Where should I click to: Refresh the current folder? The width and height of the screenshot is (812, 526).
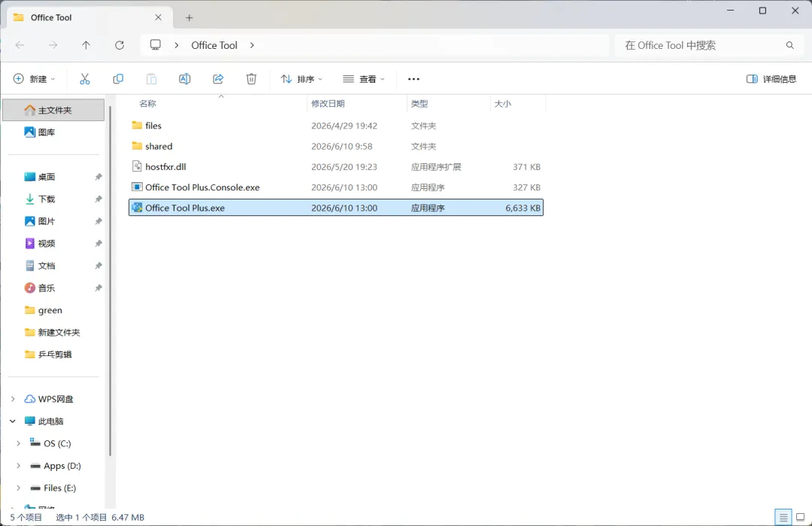[120, 45]
